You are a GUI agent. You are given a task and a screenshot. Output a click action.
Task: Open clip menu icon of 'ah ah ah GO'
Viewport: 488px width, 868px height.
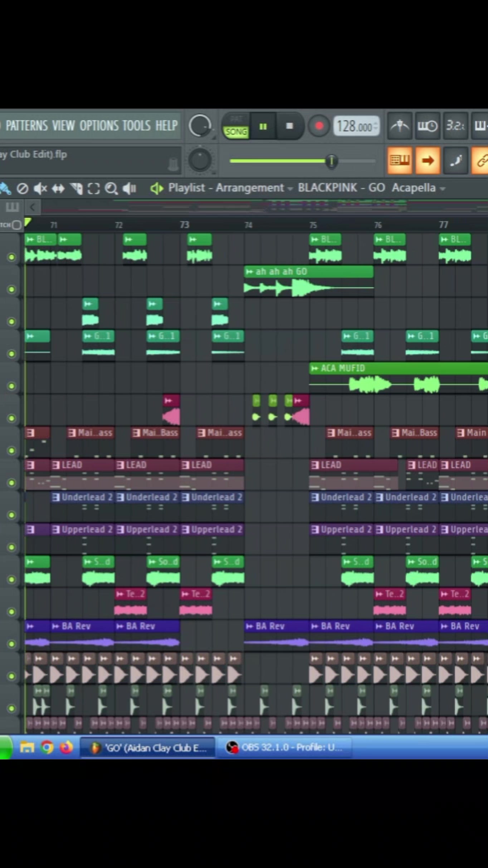pos(249,272)
